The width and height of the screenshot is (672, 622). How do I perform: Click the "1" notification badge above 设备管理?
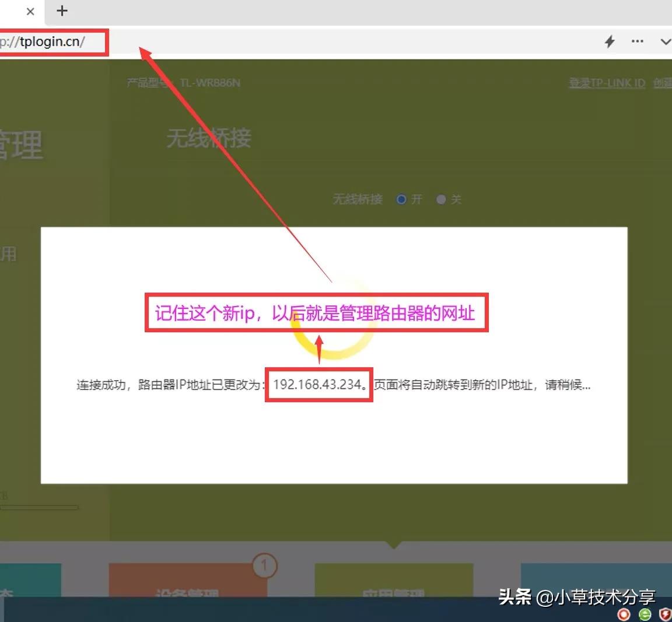click(264, 565)
